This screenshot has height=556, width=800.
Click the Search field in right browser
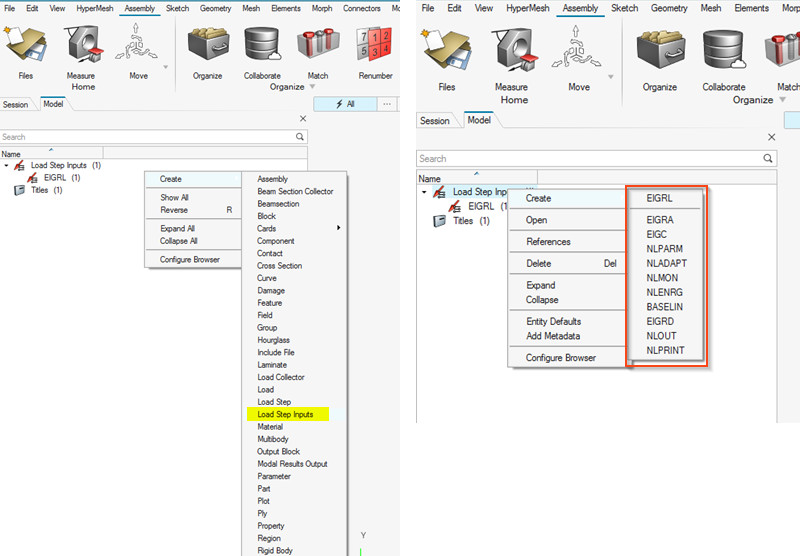[588, 158]
